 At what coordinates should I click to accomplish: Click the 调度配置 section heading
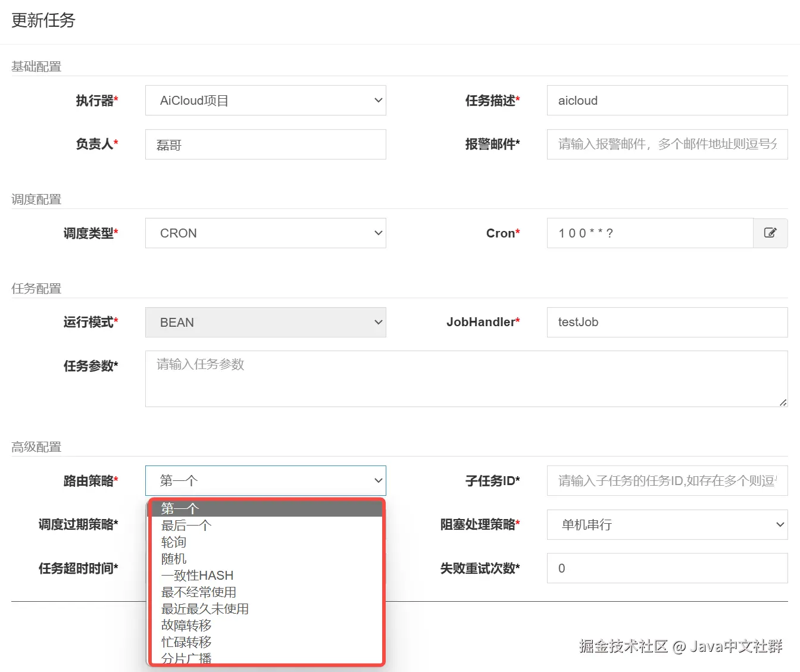(36, 199)
